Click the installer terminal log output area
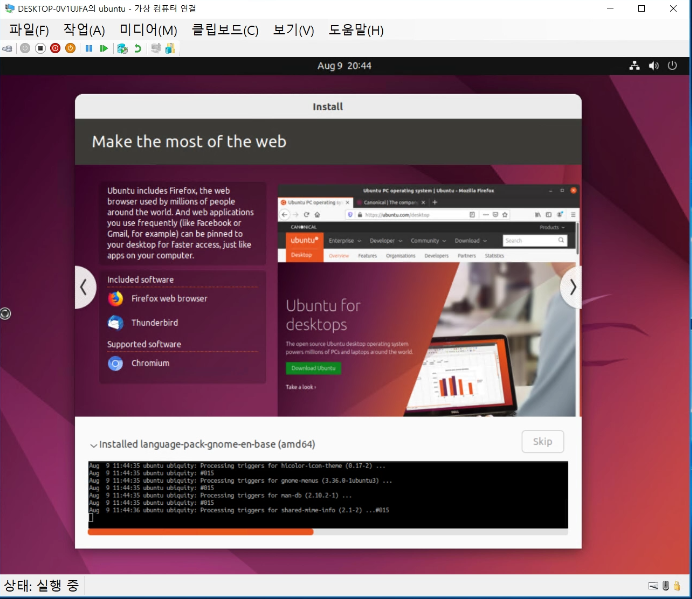This screenshot has height=599, width=692. 328,495
